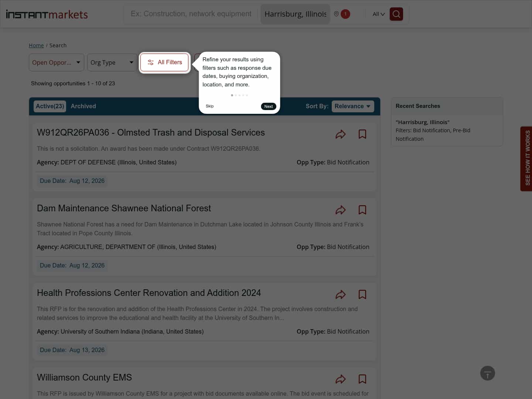Image resolution: width=532 pixels, height=399 pixels.
Task: Go to the Home breadcrumb link
Action: tap(36, 45)
